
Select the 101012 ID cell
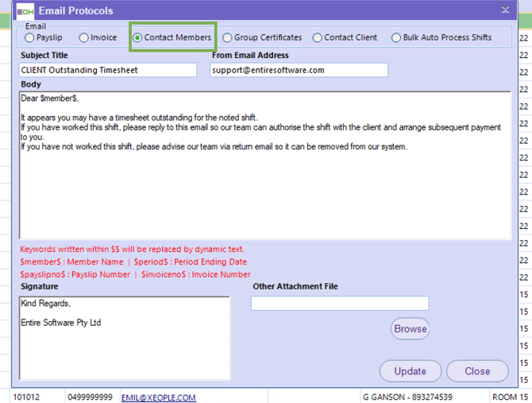[26, 396]
